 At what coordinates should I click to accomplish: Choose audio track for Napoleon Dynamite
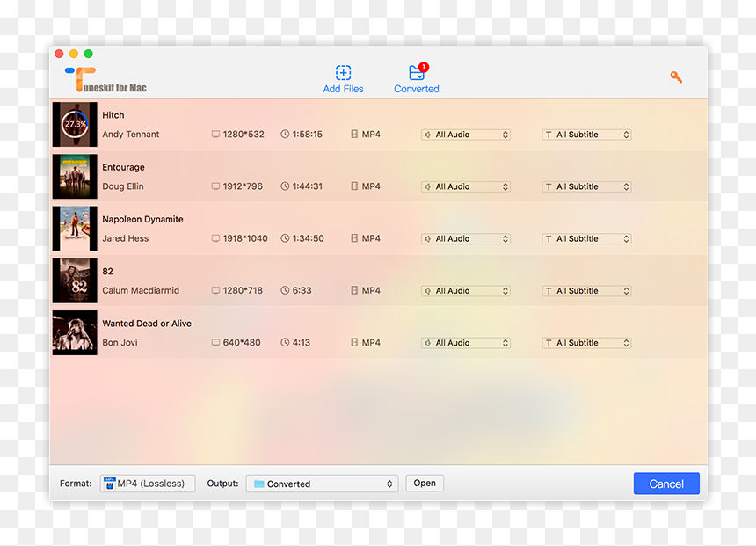click(466, 239)
